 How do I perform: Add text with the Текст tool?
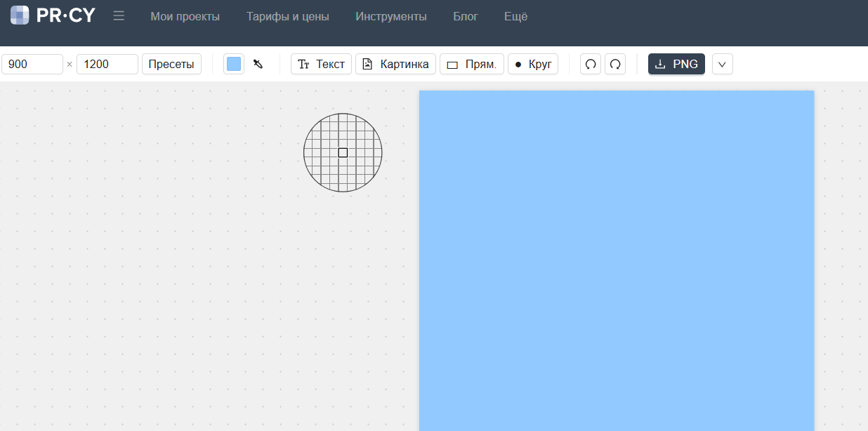coord(321,64)
